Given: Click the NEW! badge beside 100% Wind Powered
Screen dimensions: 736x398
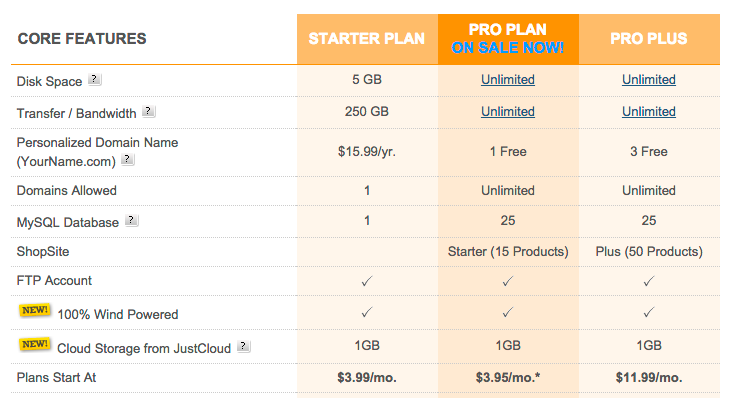Looking at the screenshot, I should click(35, 311).
